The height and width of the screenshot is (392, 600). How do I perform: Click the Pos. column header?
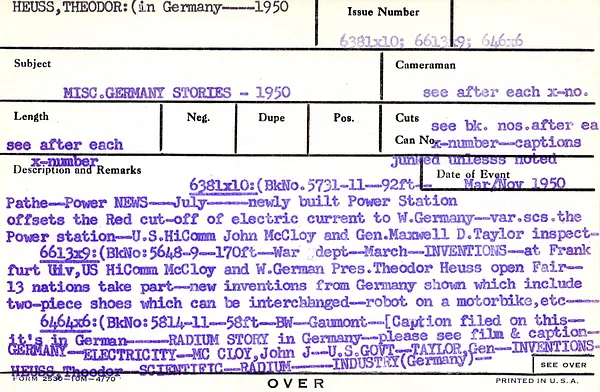pos(344,118)
